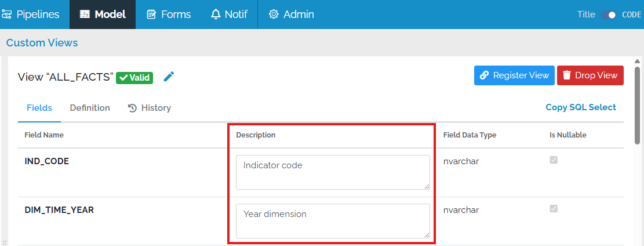Viewport: 644px width, 246px height.
Task: Open the Model menu item
Action: [x=103, y=15]
